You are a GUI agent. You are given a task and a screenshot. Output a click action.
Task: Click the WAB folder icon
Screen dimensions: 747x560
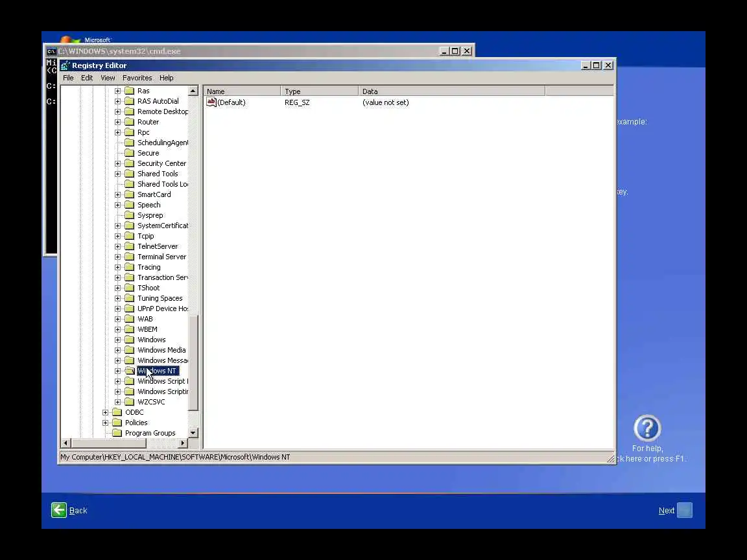click(x=130, y=319)
